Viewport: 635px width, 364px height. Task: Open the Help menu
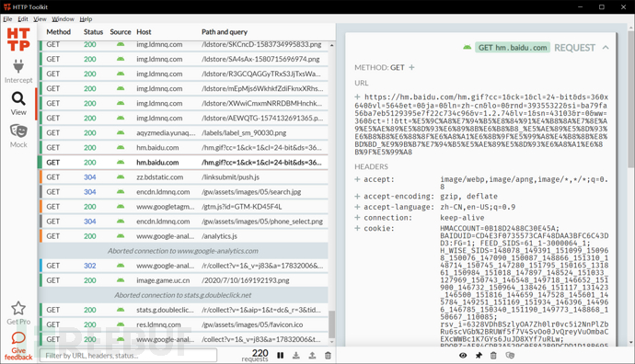pyautogui.click(x=86, y=19)
